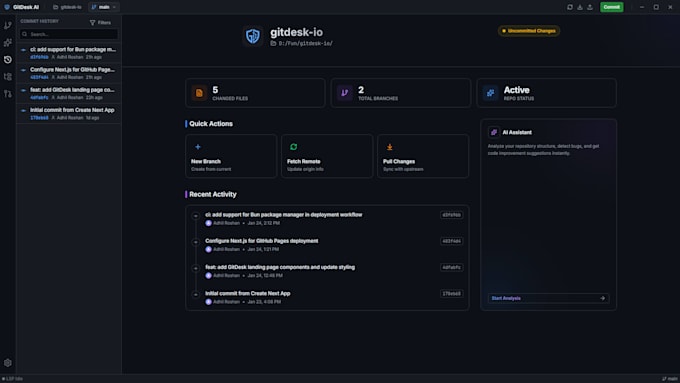The image size is (680, 383).
Task: Click the LSP idle status bar indicator
Action: [x=12, y=379]
